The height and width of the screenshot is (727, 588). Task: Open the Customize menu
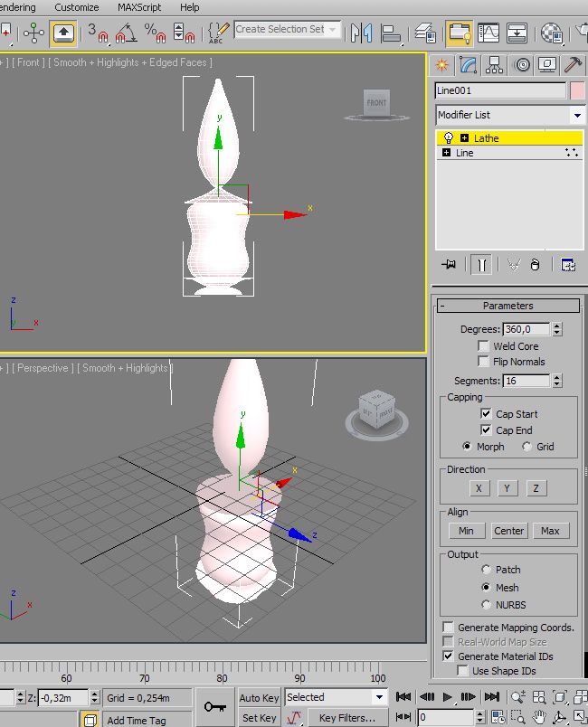(x=77, y=7)
